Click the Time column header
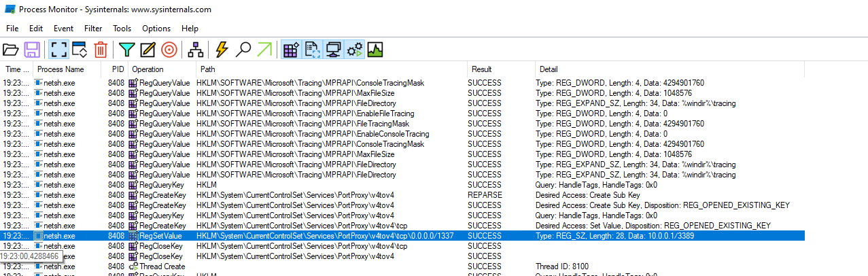 click(17, 69)
